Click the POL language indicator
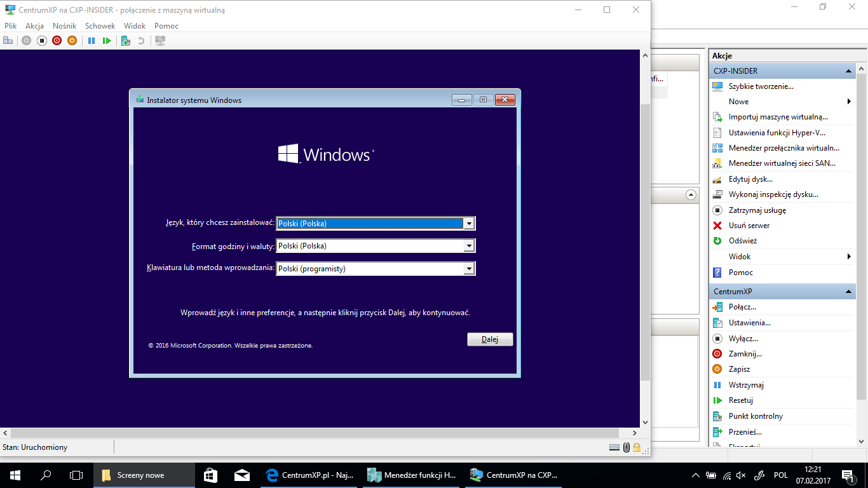Image resolution: width=868 pixels, height=488 pixels. pyautogui.click(x=780, y=475)
